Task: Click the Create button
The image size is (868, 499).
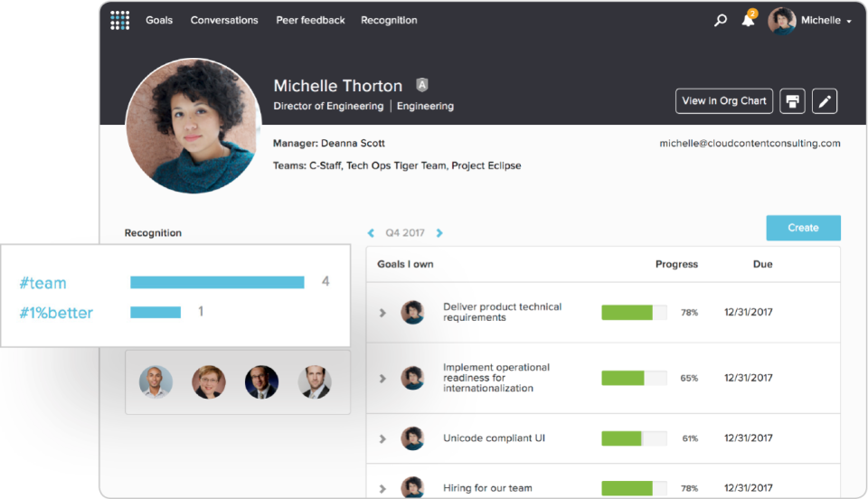Action: pos(803,228)
